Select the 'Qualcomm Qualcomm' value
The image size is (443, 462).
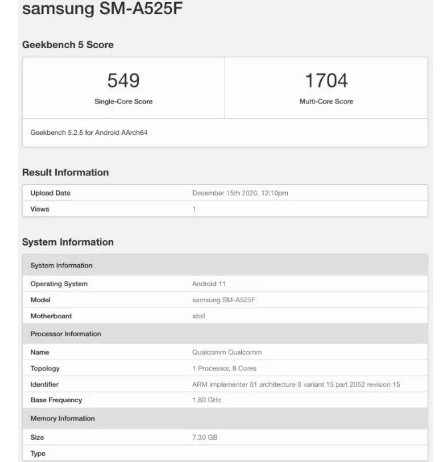tap(227, 352)
